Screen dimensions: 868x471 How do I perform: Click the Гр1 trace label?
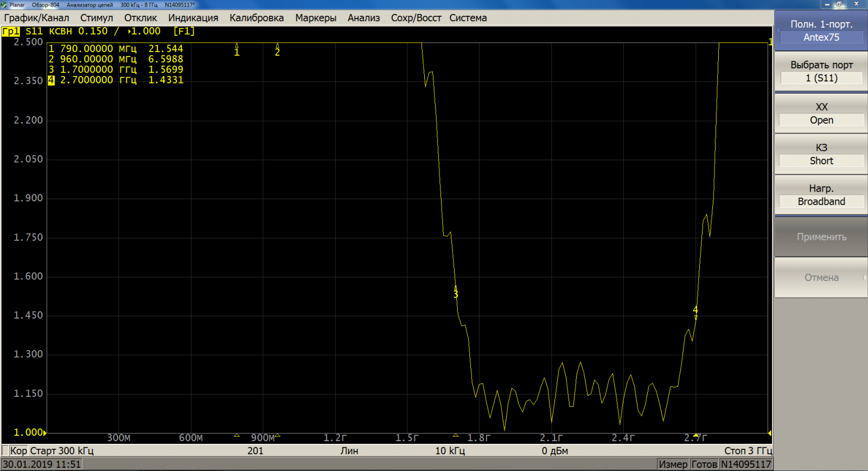(x=11, y=31)
